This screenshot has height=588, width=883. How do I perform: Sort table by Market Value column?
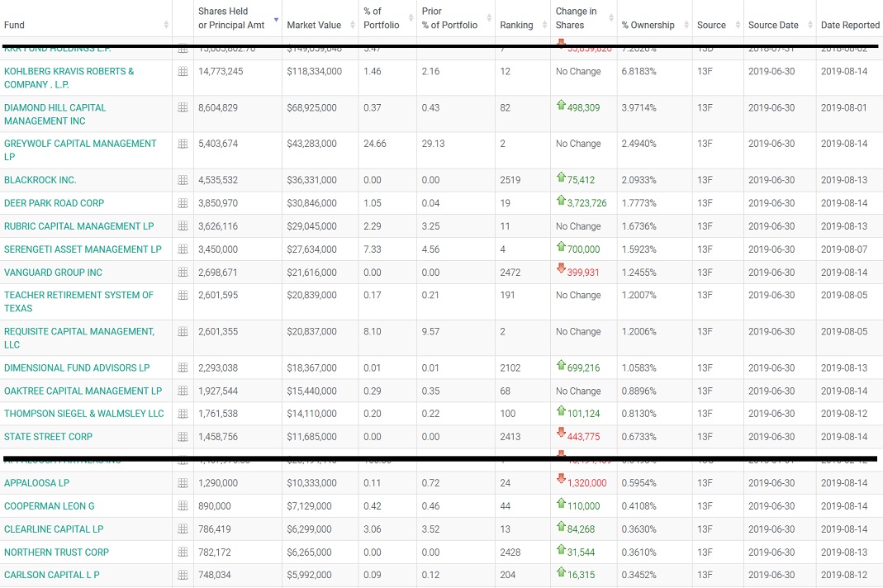point(314,25)
